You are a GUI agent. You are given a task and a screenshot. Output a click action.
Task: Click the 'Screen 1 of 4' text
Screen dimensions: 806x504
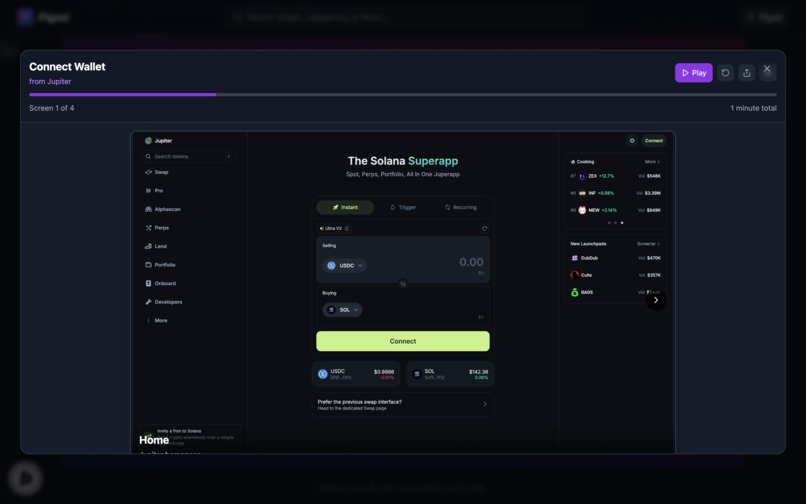pyautogui.click(x=51, y=108)
